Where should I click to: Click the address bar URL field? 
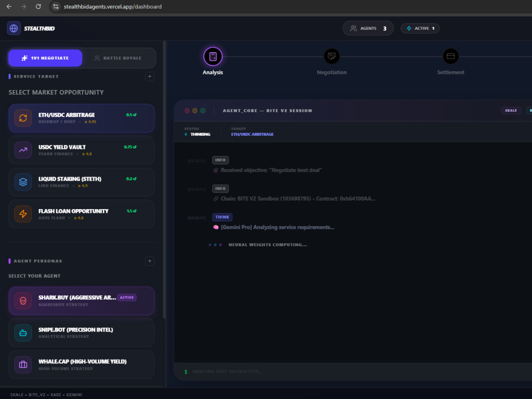coord(113,6)
